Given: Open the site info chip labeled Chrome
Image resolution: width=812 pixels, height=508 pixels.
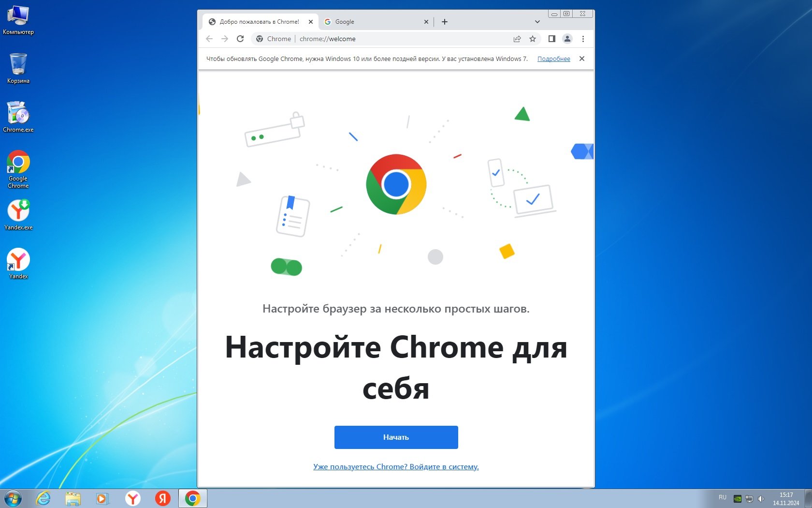Looking at the screenshot, I should (x=274, y=39).
